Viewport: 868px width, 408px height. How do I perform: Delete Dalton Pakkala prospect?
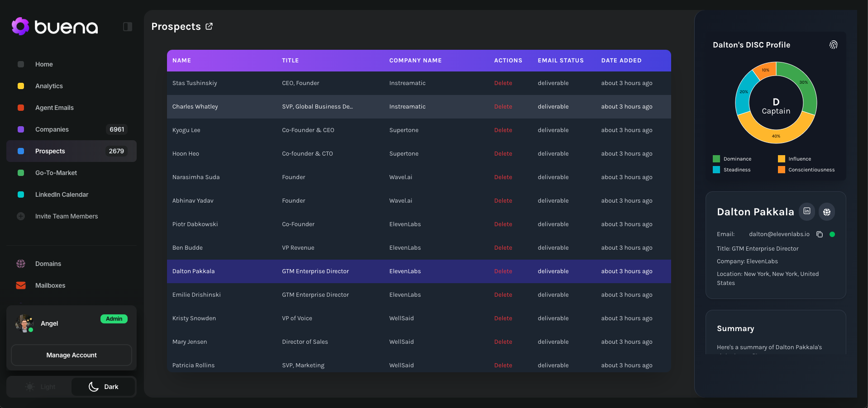[x=503, y=271]
